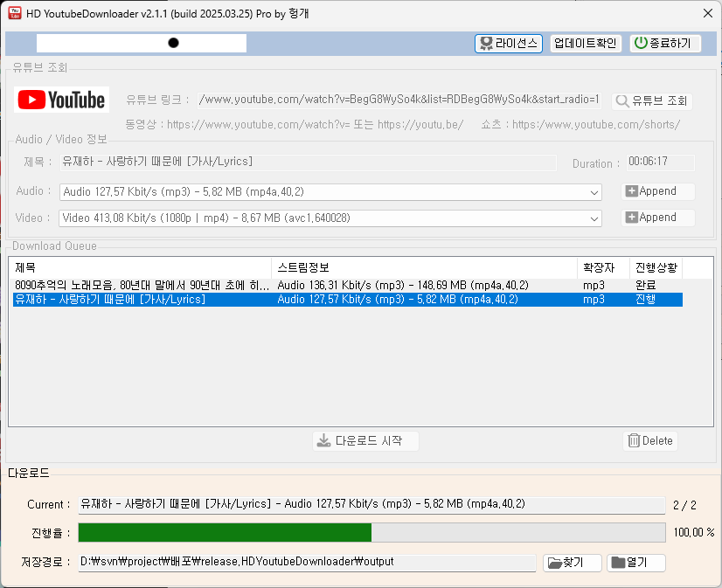Sort queue by 제목 column header
The image size is (722, 588).
[141, 267]
